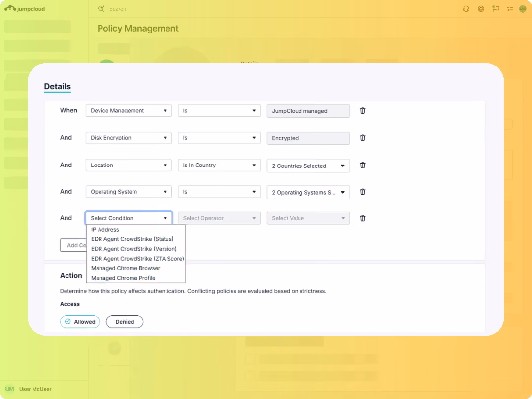Select the Denied access option
Viewport: 532px width, 399px height.
pyautogui.click(x=125, y=322)
